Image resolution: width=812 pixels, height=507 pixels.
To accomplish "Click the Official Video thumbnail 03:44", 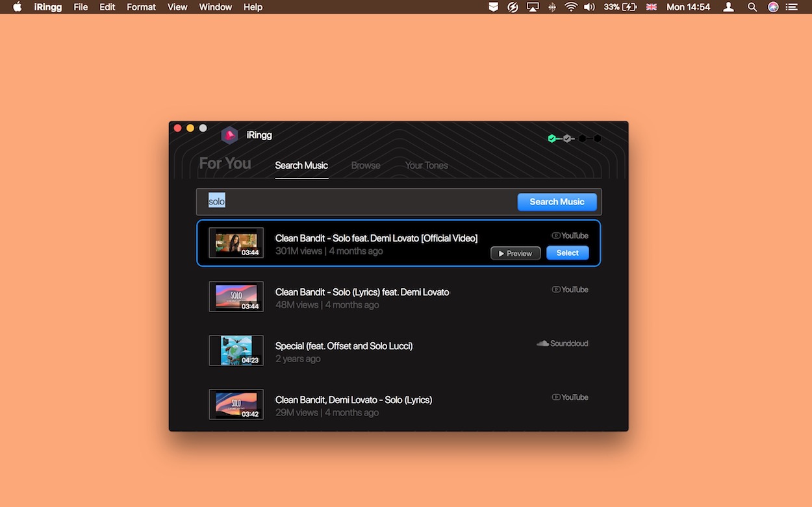I will (236, 243).
